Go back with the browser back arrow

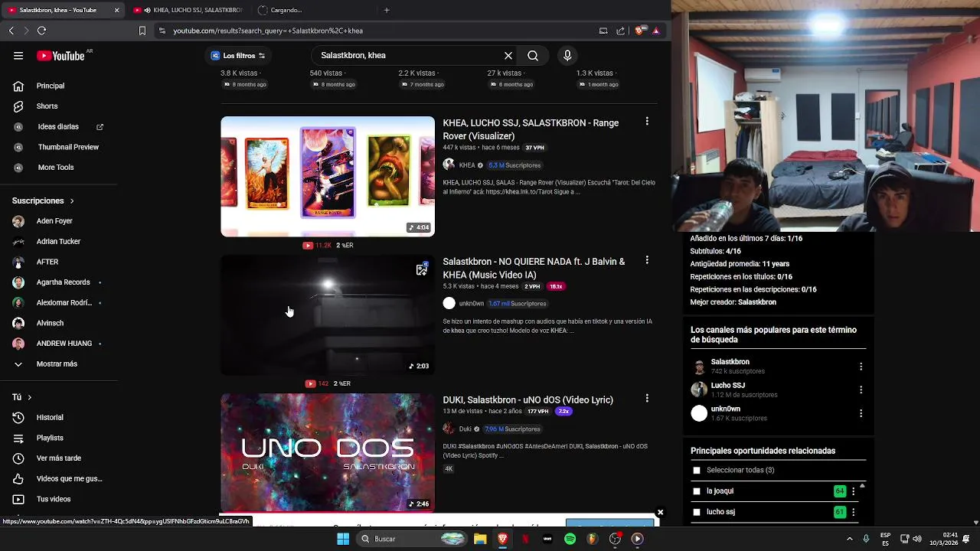pyautogui.click(x=11, y=31)
